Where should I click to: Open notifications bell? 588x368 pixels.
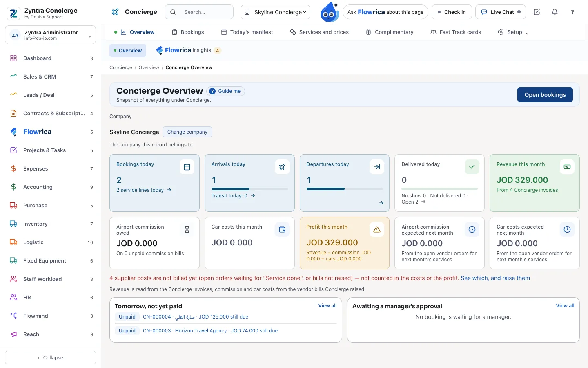coord(555,12)
